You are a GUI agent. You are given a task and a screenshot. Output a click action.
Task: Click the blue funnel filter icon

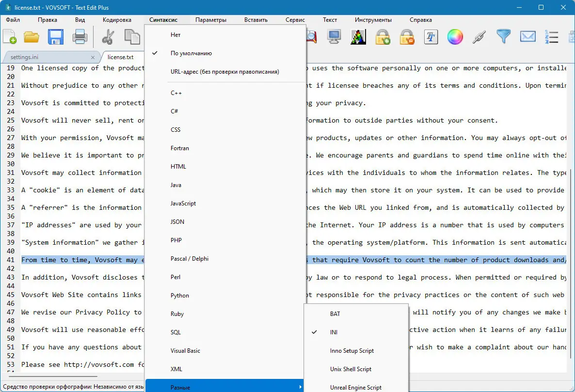(504, 37)
